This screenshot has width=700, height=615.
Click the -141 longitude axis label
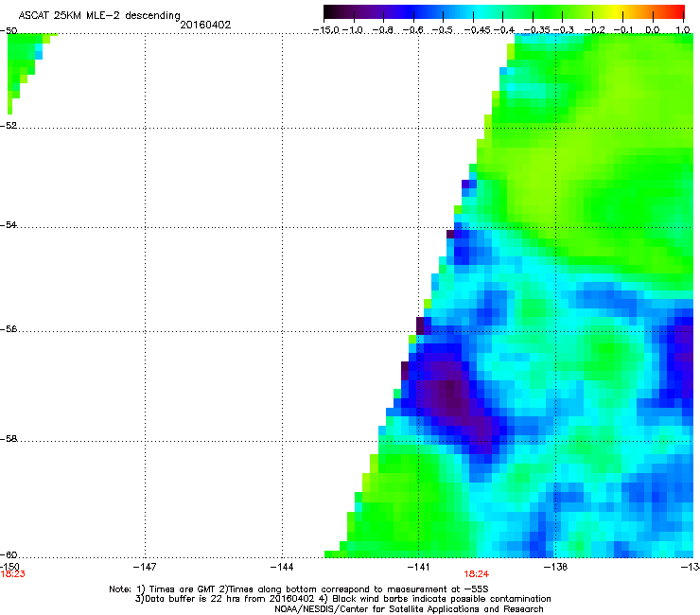coord(418,567)
